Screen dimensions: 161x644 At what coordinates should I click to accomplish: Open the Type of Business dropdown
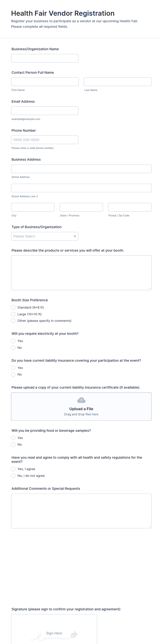pyautogui.click(x=45, y=236)
